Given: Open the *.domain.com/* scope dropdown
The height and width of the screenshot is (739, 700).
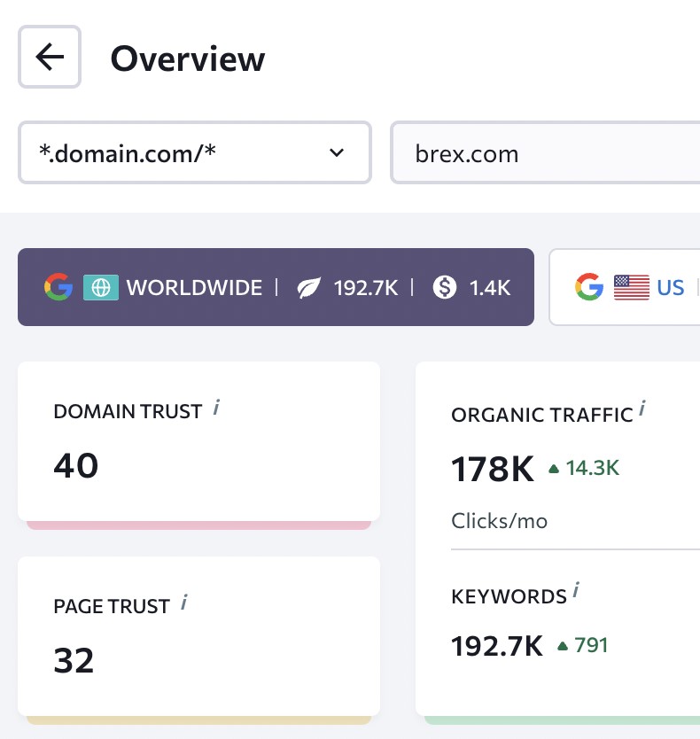Looking at the screenshot, I should click(195, 152).
